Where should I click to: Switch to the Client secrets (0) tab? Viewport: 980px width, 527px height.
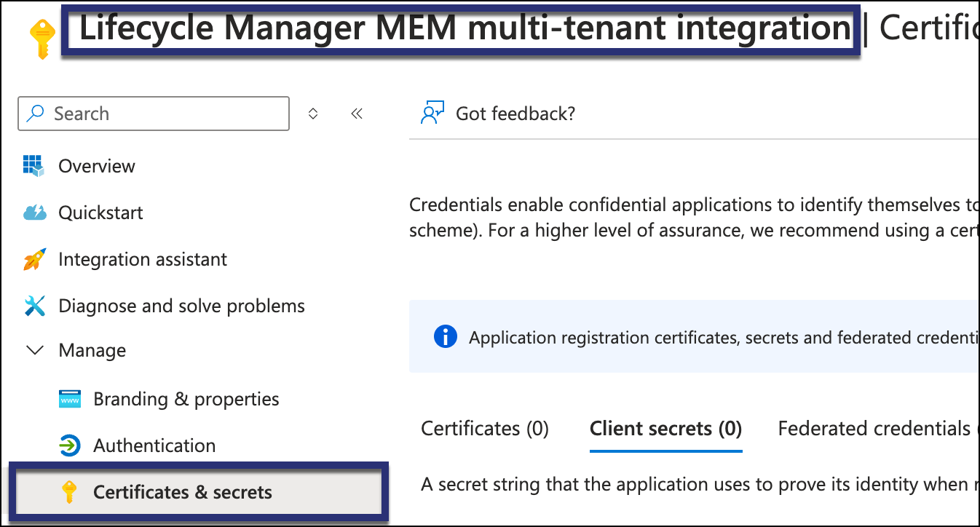(665, 428)
